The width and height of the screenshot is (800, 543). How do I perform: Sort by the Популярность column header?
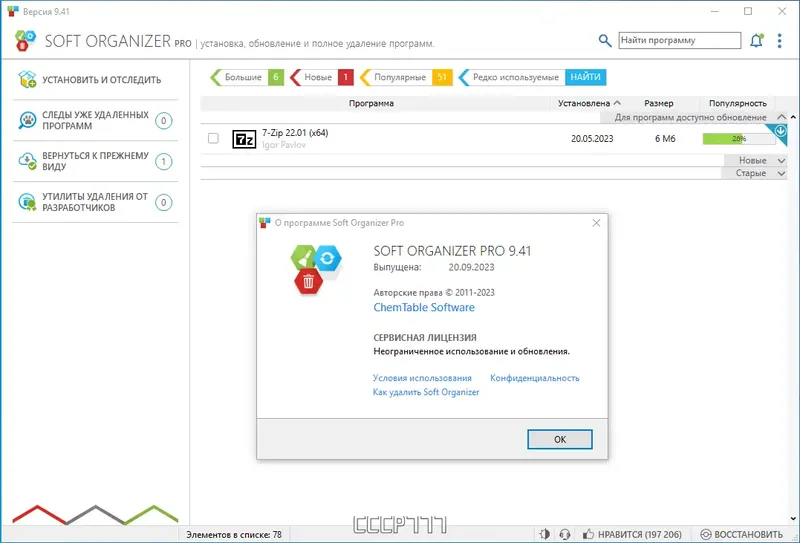(737, 104)
